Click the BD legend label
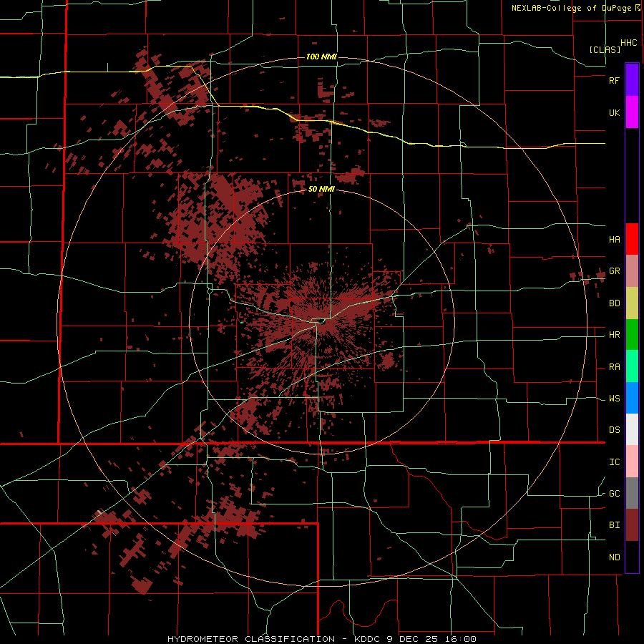The width and height of the screenshot is (644, 644). point(615,303)
